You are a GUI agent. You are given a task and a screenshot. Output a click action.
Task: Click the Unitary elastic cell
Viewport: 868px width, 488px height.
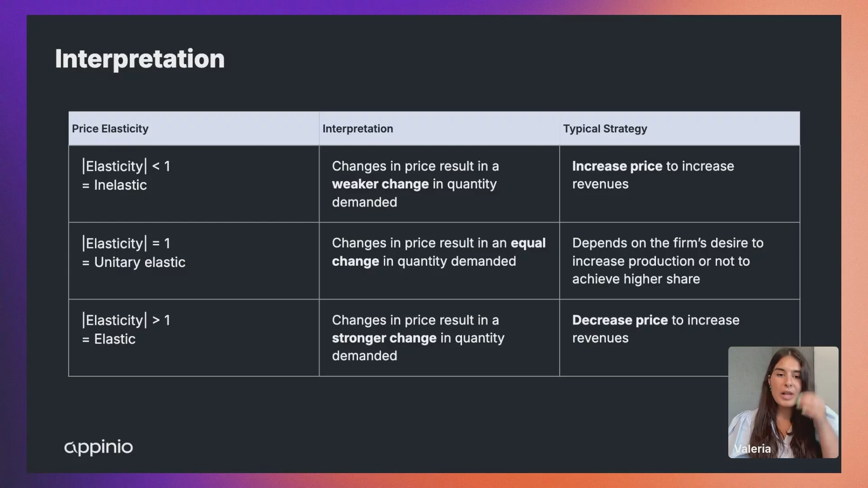click(194, 261)
